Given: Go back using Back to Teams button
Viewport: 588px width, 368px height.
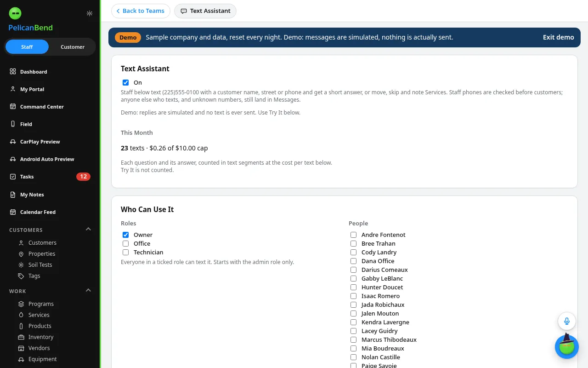Looking at the screenshot, I should (141, 11).
